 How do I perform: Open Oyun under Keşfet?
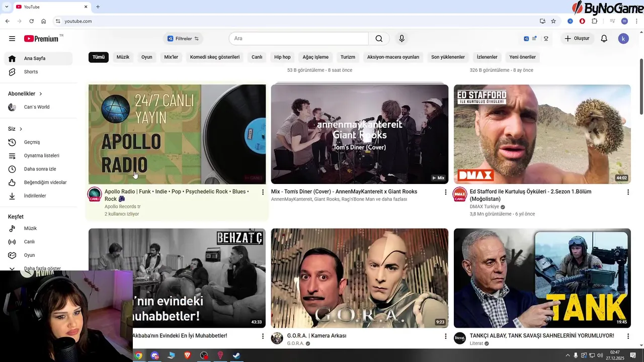point(38,255)
